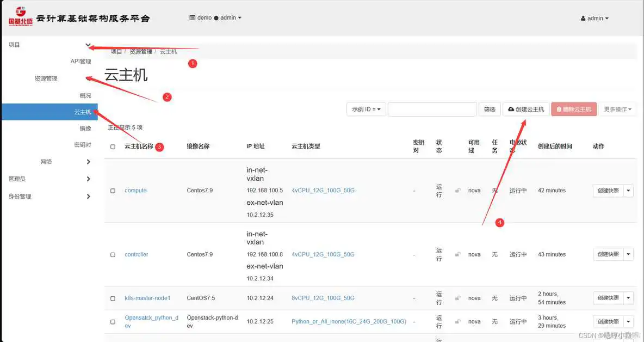Expand the dropdown beside compute's 创建快照 button
Image resolution: width=644 pixels, height=342 pixels.
629,190
